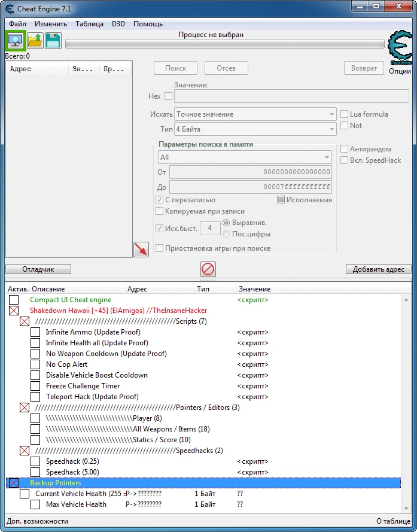
Task: Click the Адрес column header in results
Action: (37, 69)
